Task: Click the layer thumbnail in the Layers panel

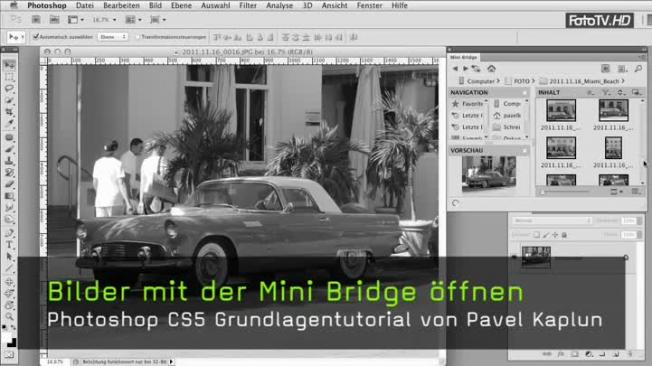Action: (x=536, y=256)
